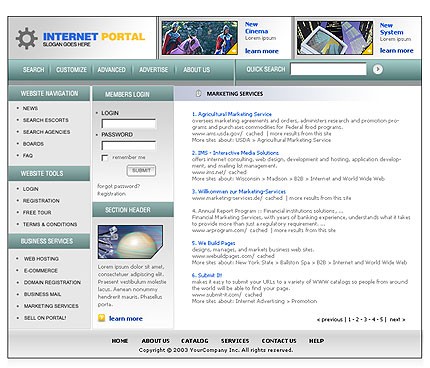Click the gear logo icon
Image resolution: width=430 pixels, height=368 pixels.
[x=26, y=39]
